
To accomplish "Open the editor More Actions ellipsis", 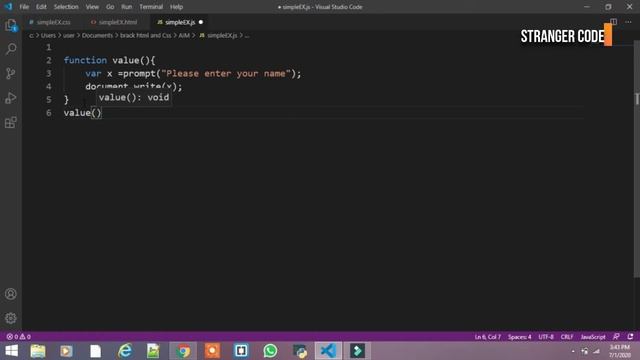I will (x=628, y=22).
